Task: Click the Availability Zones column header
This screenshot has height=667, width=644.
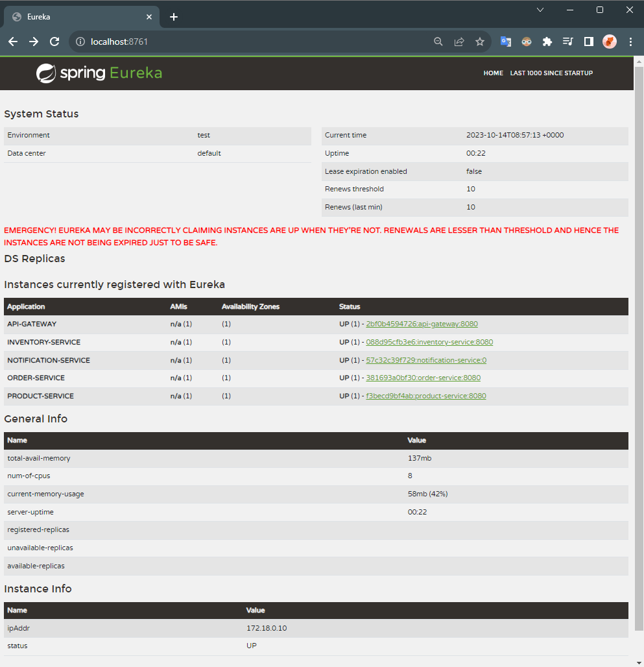Action: pos(250,307)
